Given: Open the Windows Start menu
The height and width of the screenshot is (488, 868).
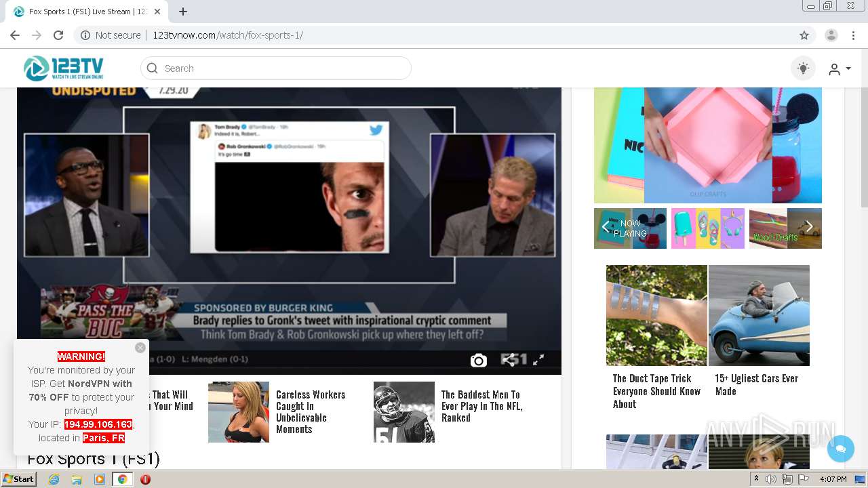Looking at the screenshot, I should tap(19, 479).
